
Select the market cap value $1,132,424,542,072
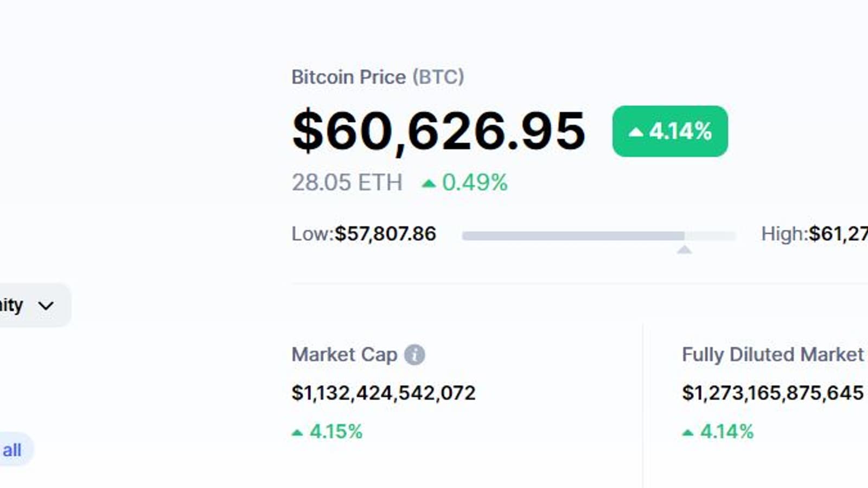coord(384,393)
